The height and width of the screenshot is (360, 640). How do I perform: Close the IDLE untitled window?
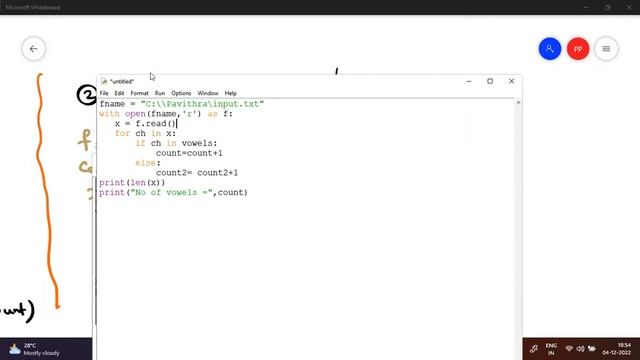point(511,81)
